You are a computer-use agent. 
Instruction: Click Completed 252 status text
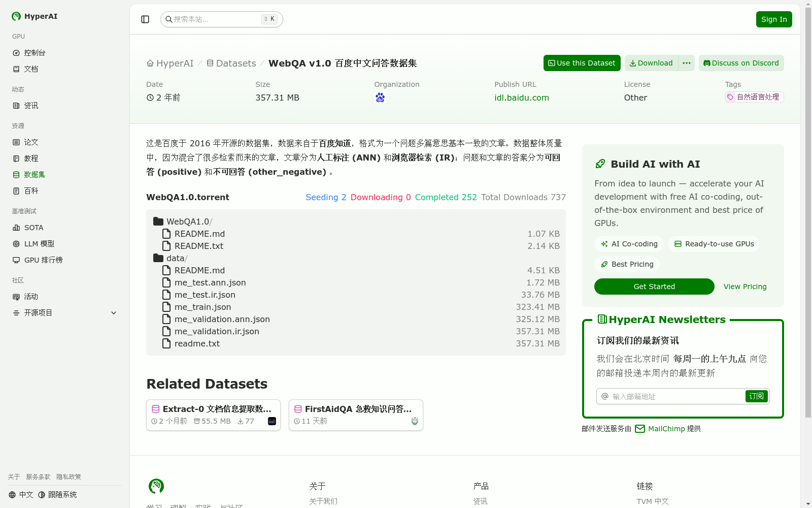446,197
